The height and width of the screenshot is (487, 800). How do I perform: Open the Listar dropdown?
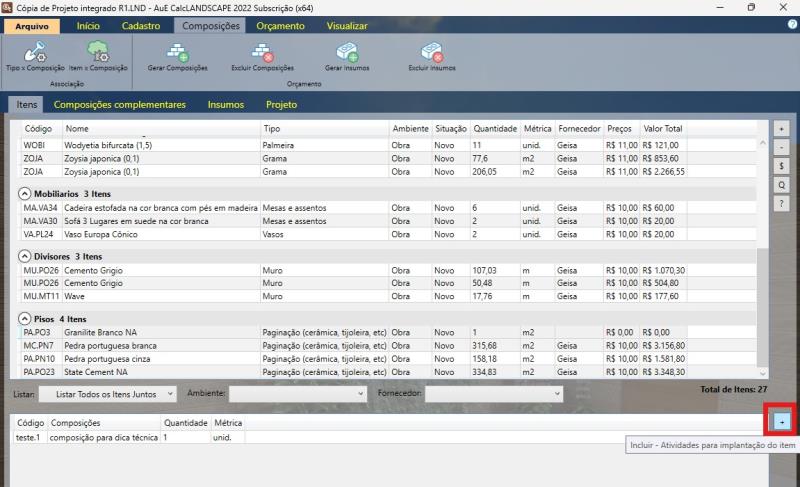(108, 394)
